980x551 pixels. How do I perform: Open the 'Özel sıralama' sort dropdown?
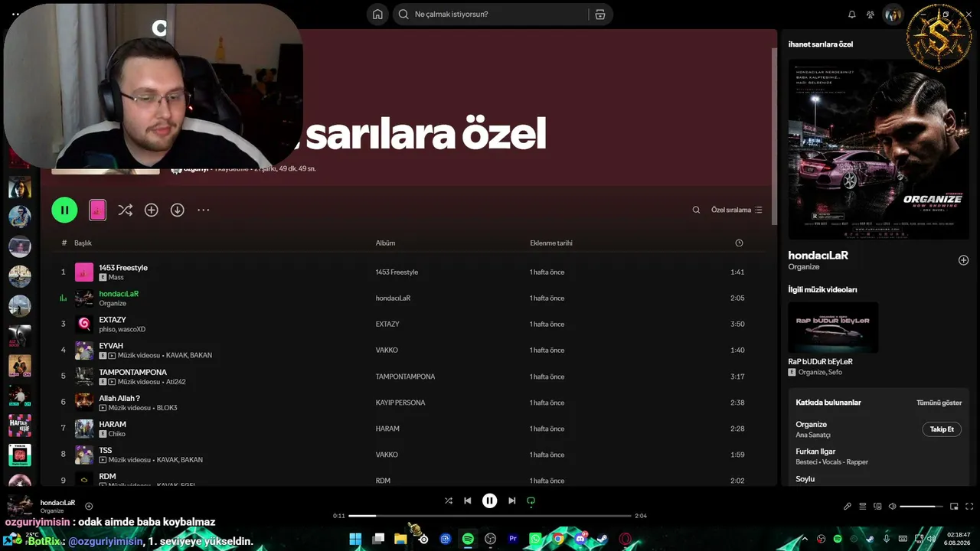coord(737,210)
